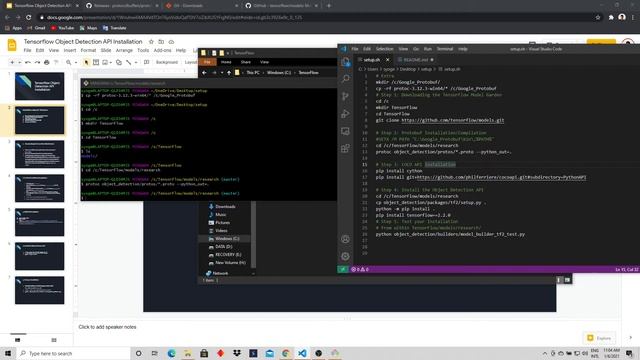640x360 pixels.
Task: Open the Explorer icon in VS Code activity bar
Action: click(x=345, y=62)
